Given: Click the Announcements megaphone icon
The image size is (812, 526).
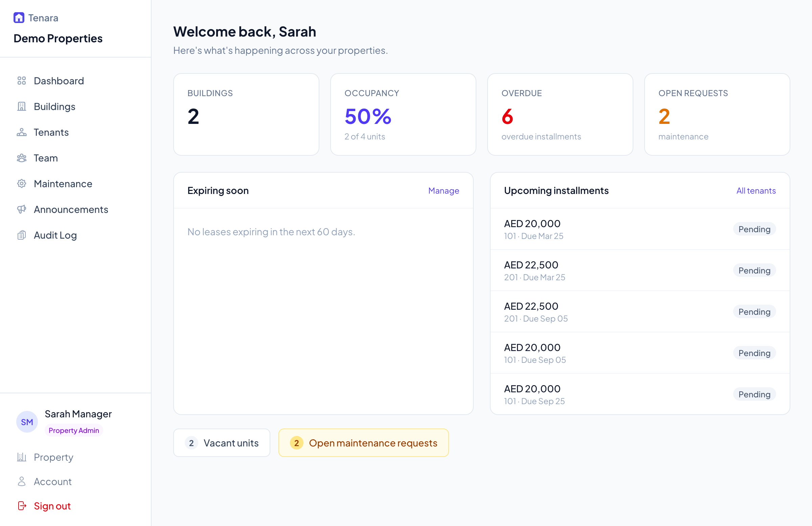Looking at the screenshot, I should (x=22, y=209).
